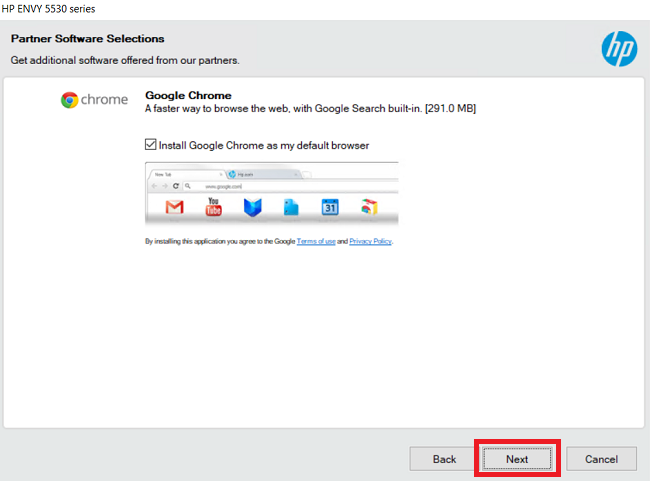Open the Privacy Policy link

(370, 241)
